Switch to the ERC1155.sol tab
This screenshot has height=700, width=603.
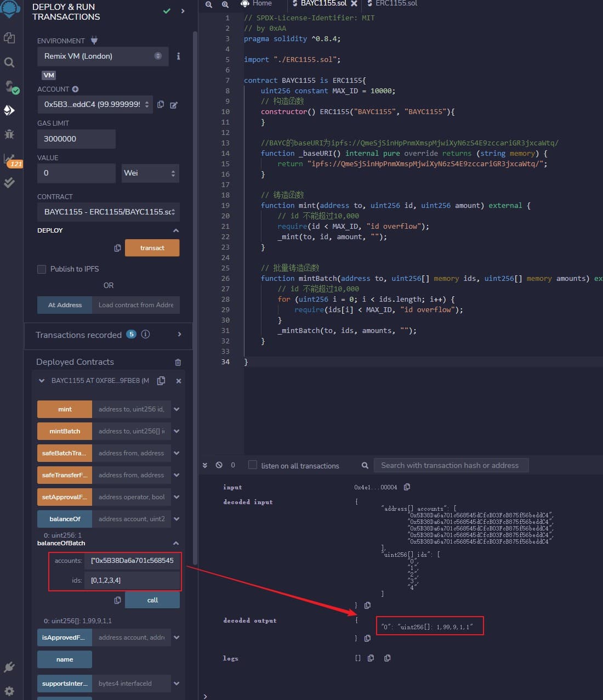pos(396,3)
